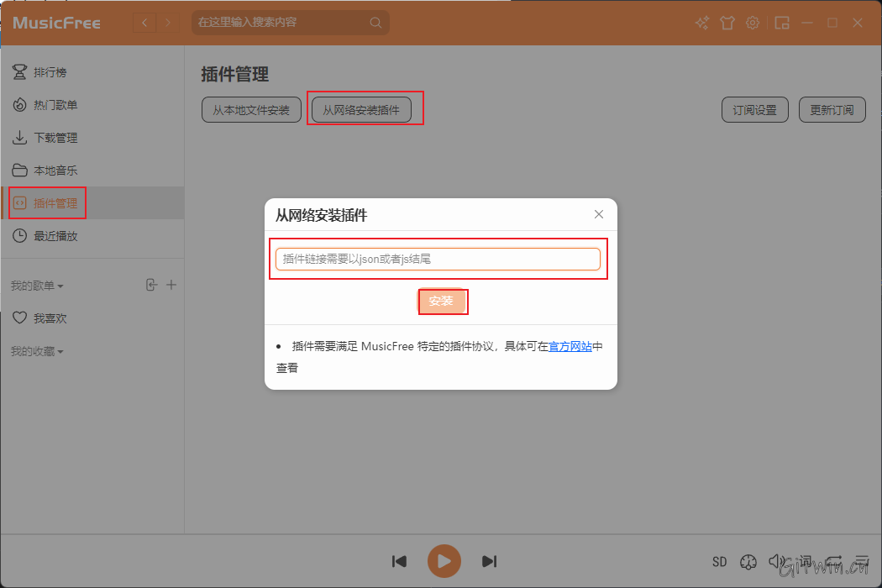Open playback speed control icon
Viewport: 882px width, 588px height.
[x=748, y=561]
